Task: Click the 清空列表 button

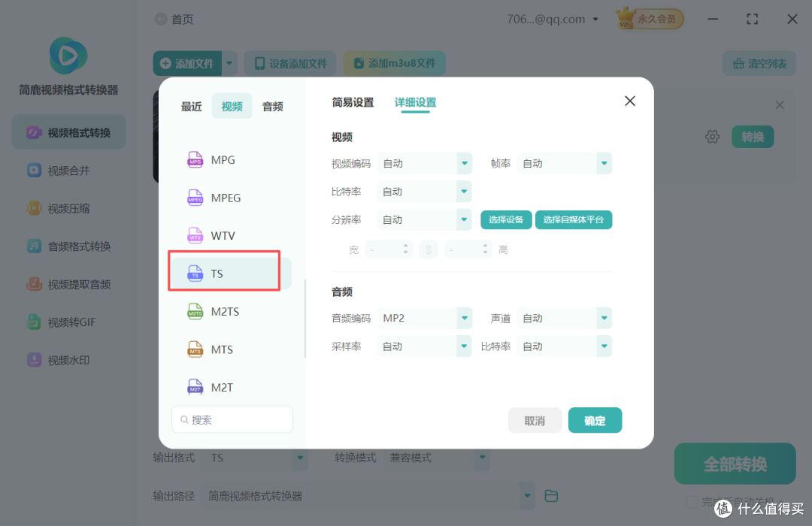Action: (x=759, y=63)
